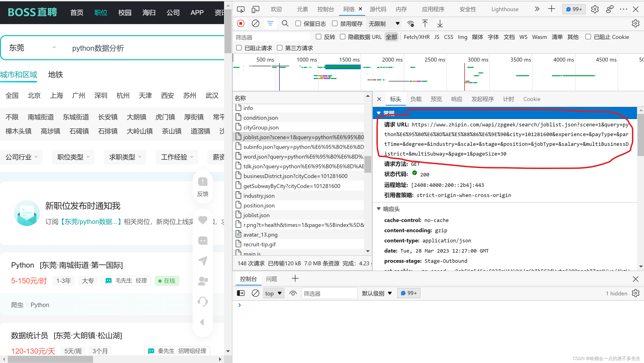Viewport: 644px width, 363px height.
Task: Click the export (upload arrow) icon
Action: click(x=425, y=23)
